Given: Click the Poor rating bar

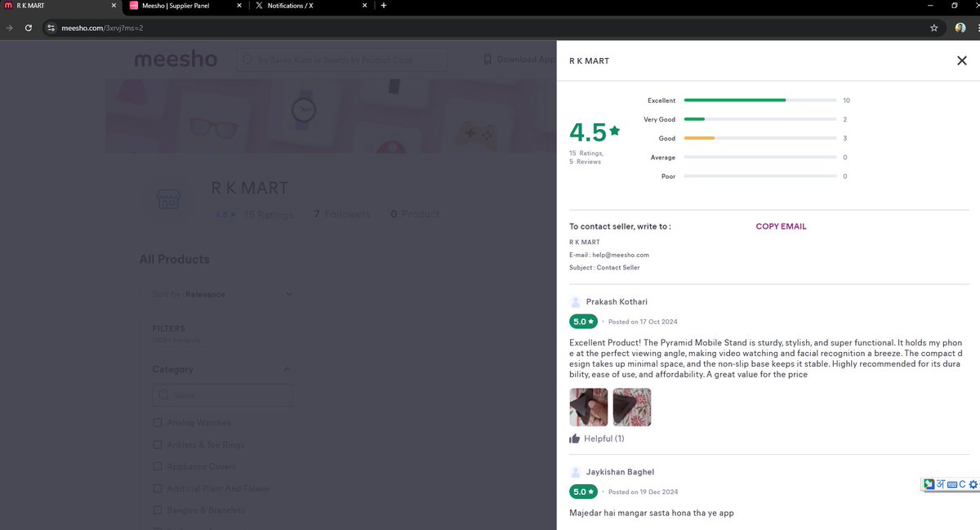Looking at the screenshot, I should click(x=760, y=176).
